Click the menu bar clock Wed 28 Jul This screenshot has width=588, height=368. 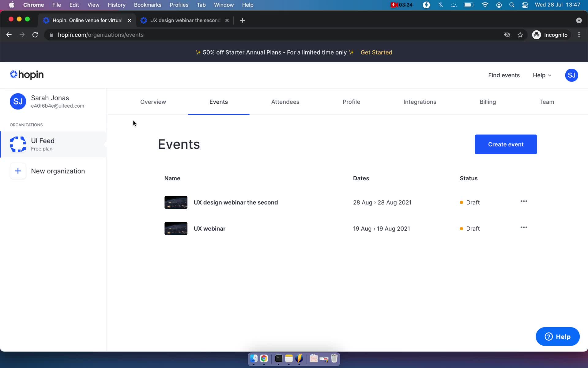pyautogui.click(x=557, y=5)
